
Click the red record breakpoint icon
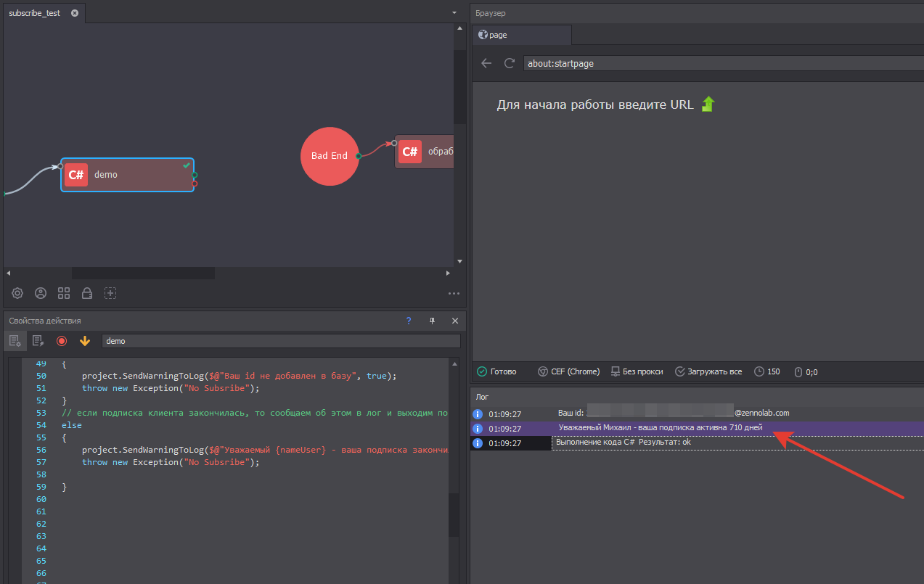coord(62,341)
